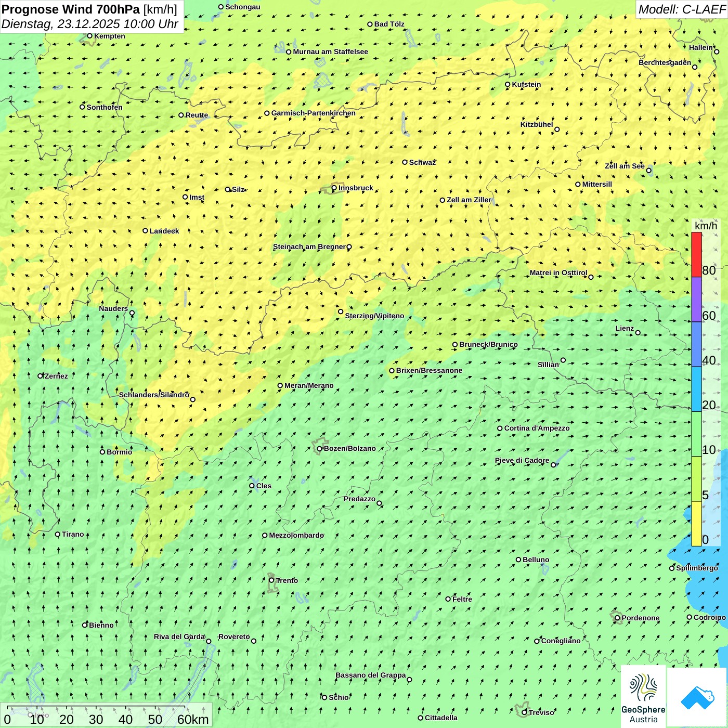Click the 'Zernez' label
This screenshot has height=728, width=728.
56,376
